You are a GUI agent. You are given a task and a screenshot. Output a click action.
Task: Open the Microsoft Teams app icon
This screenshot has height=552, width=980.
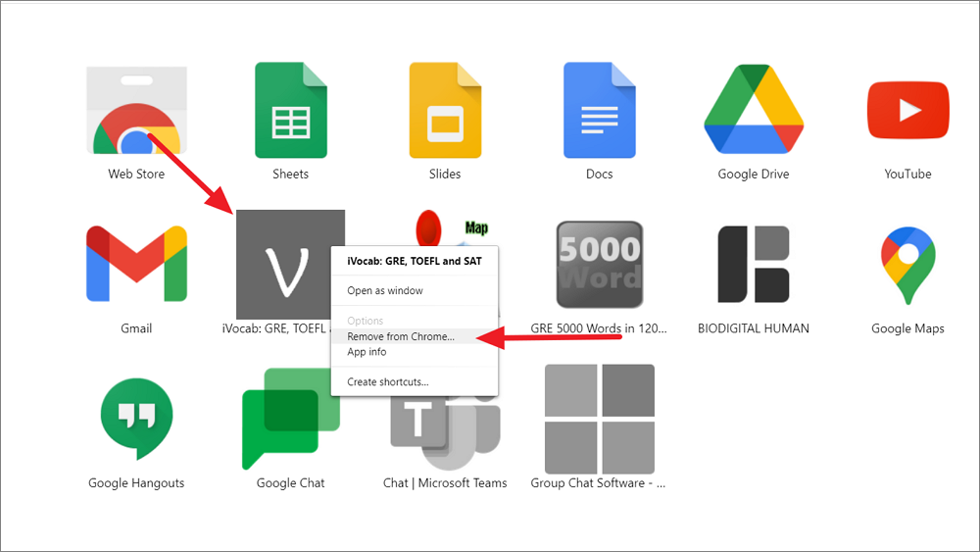click(x=445, y=434)
